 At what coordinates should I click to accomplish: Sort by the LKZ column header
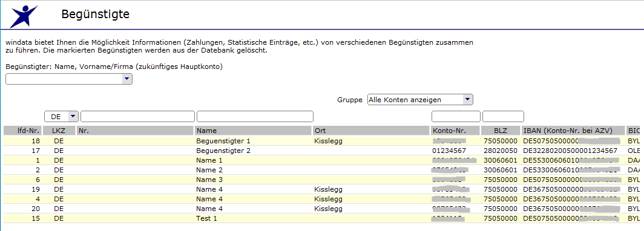tap(59, 131)
